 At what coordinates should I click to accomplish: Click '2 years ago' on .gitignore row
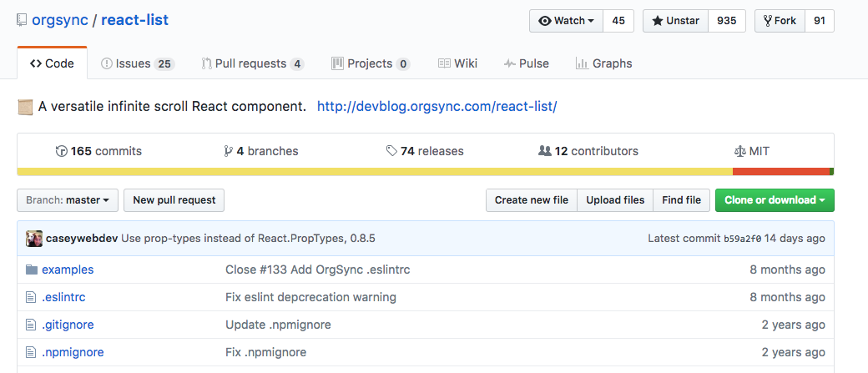793,325
